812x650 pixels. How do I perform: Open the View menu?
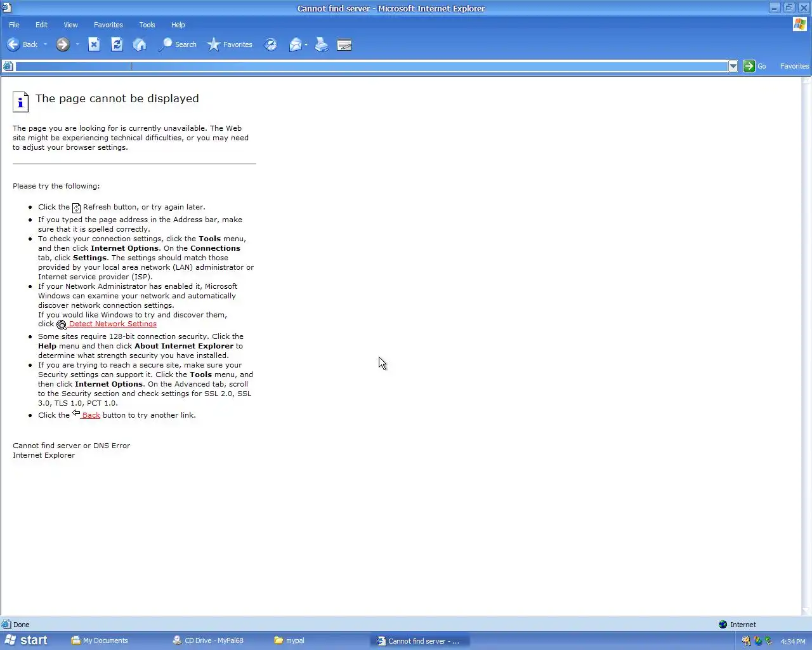(x=70, y=25)
